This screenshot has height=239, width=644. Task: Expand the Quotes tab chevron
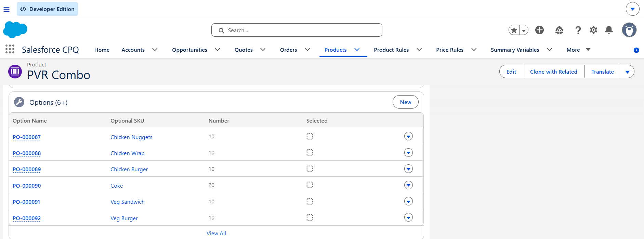pyautogui.click(x=263, y=50)
